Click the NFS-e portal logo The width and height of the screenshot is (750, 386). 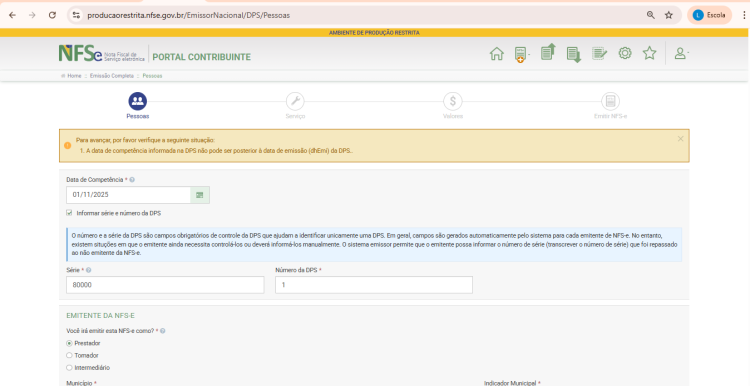(x=101, y=54)
